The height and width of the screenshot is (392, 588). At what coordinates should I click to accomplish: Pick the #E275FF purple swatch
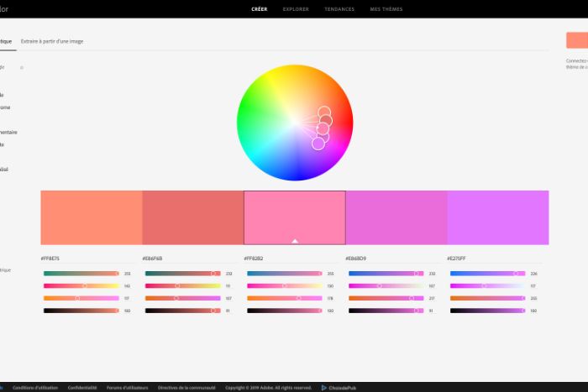click(x=497, y=217)
